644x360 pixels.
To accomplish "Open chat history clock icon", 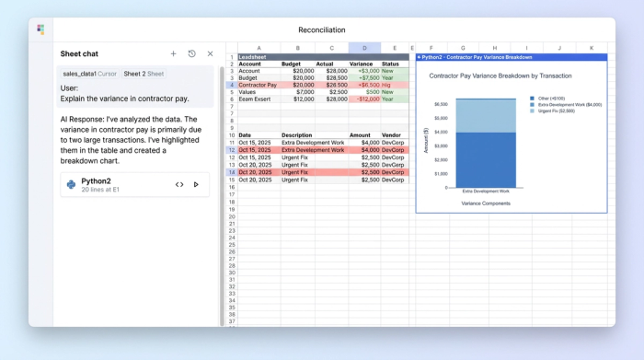I will [191, 53].
